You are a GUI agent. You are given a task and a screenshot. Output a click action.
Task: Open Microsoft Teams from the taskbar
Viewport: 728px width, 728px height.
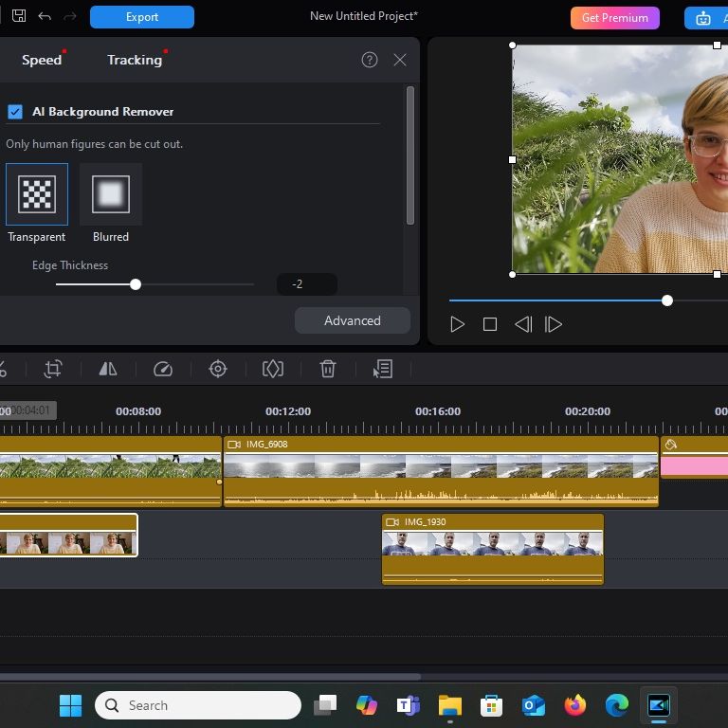coord(409,705)
